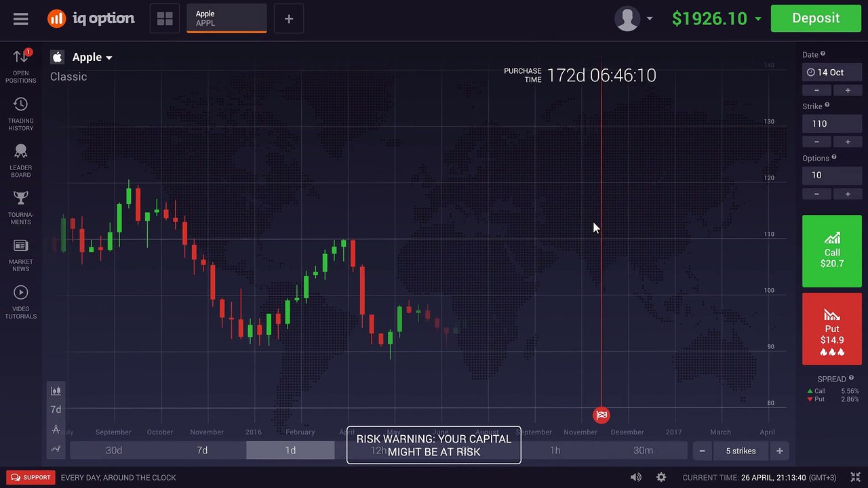Select the Apple APPL asset tab
The height and width of the screenshot is (488, 868).
point(226,18)
